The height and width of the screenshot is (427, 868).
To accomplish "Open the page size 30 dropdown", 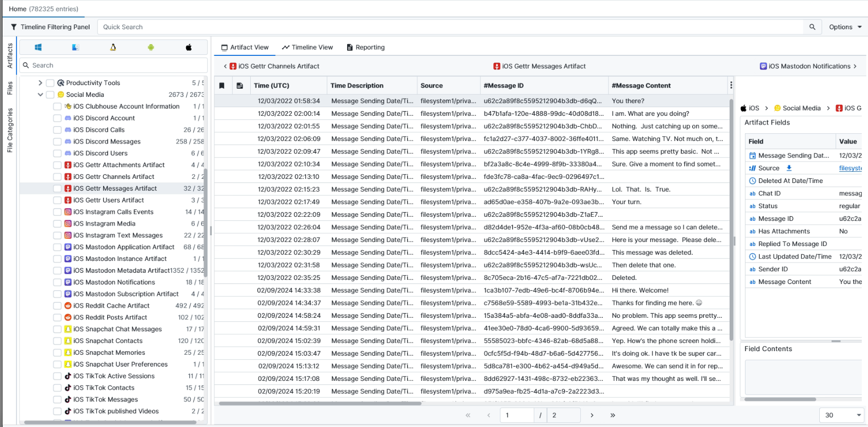I will 841,415.
